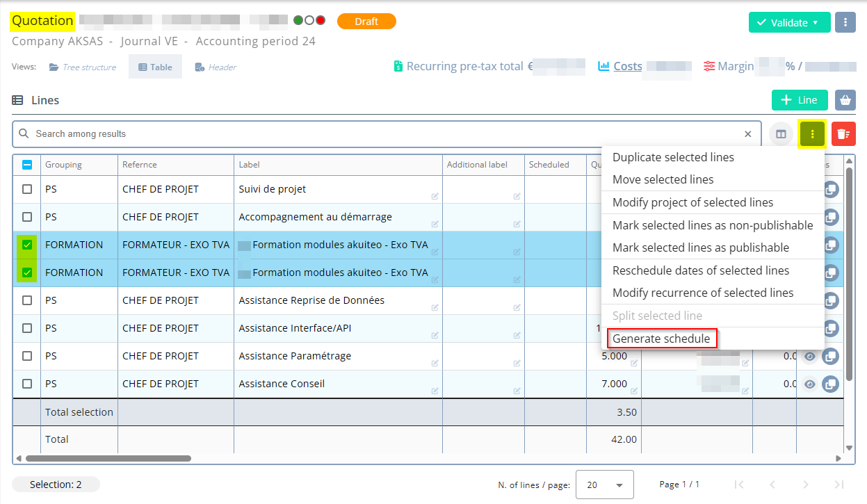Expand the Validate button dropdown
867x504 pixels.
point(815,22)
